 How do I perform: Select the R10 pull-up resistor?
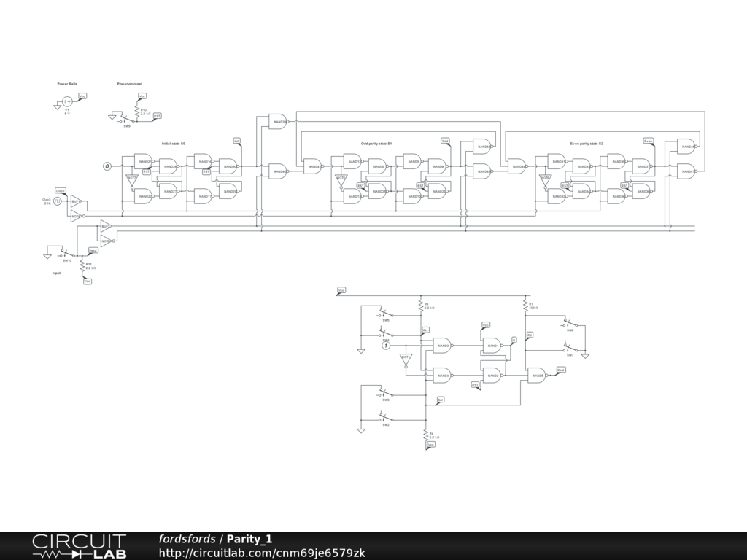pyautogui.click(x=137, y=110)
